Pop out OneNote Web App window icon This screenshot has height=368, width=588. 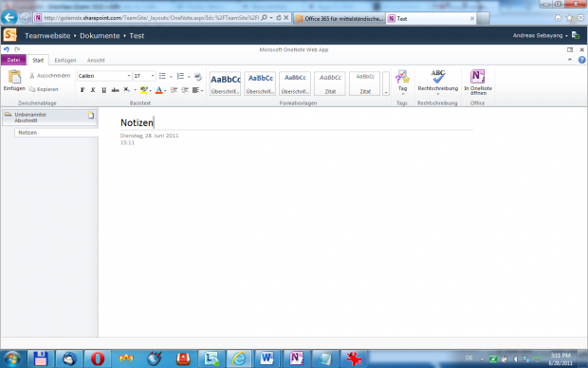570,49
